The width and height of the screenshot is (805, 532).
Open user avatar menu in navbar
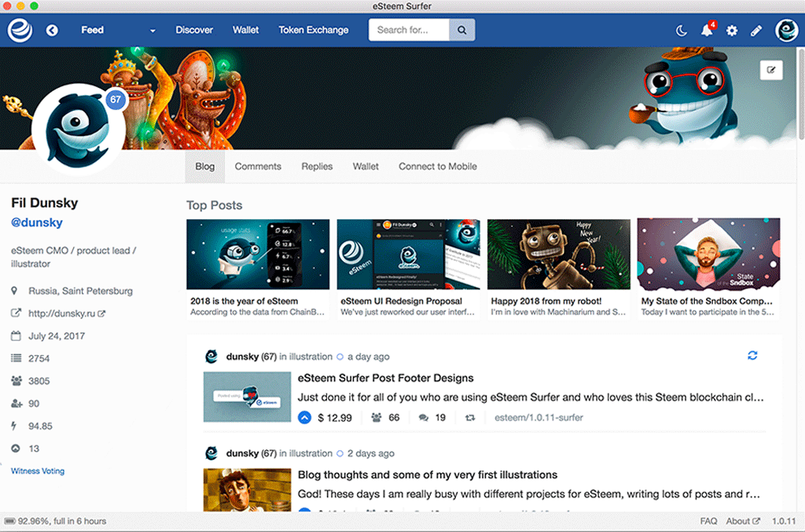tap(786, 31)
